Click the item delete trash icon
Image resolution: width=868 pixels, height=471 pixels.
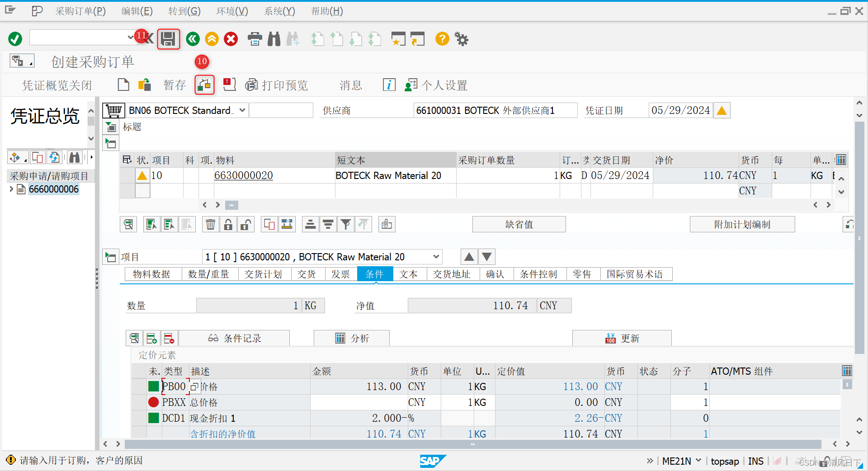211,224
